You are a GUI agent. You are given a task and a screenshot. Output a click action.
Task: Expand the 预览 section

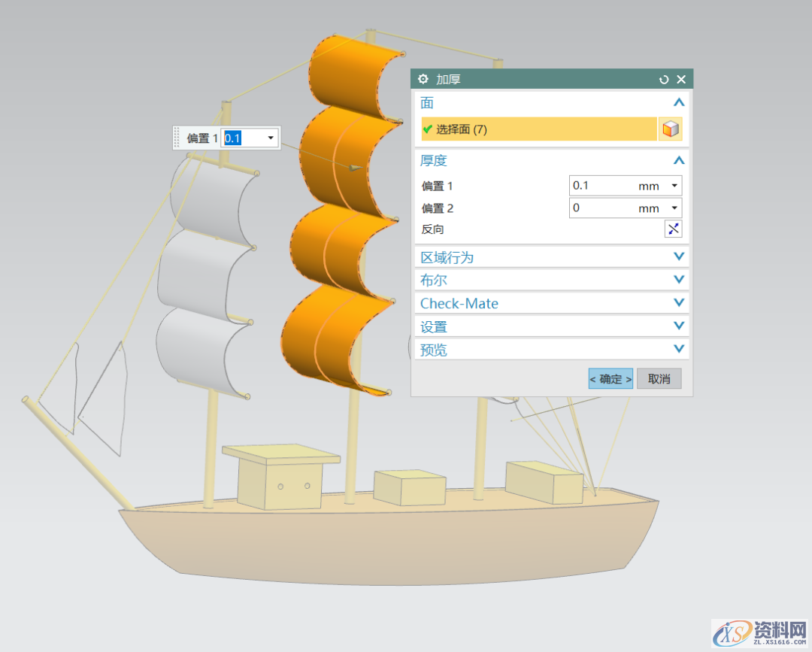(679, 349)
